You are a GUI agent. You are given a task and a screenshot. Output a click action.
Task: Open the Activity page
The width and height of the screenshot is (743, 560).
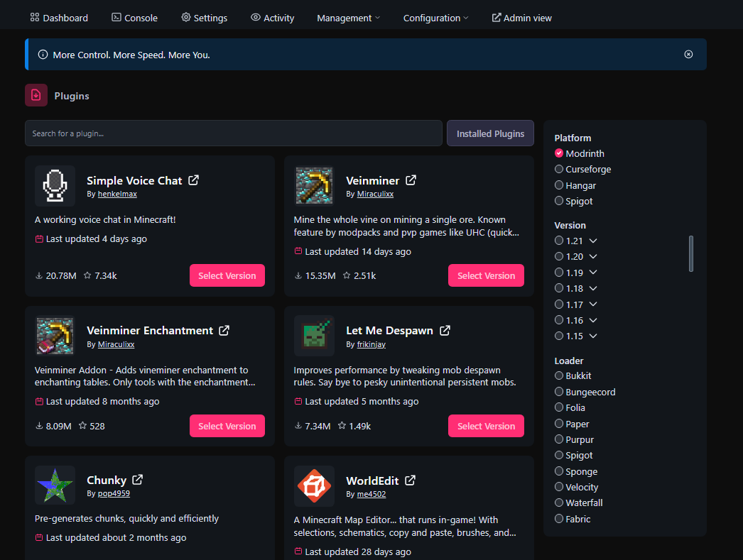coord(273,18)
